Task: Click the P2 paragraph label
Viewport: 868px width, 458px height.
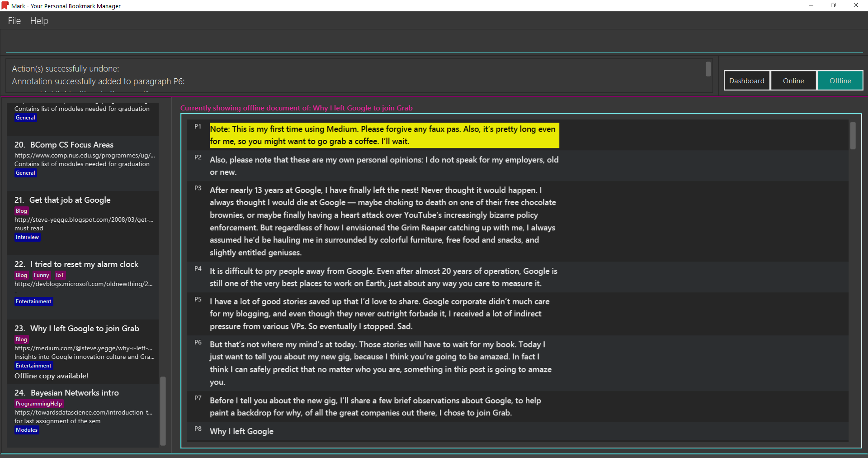Action: pos(198,157)
